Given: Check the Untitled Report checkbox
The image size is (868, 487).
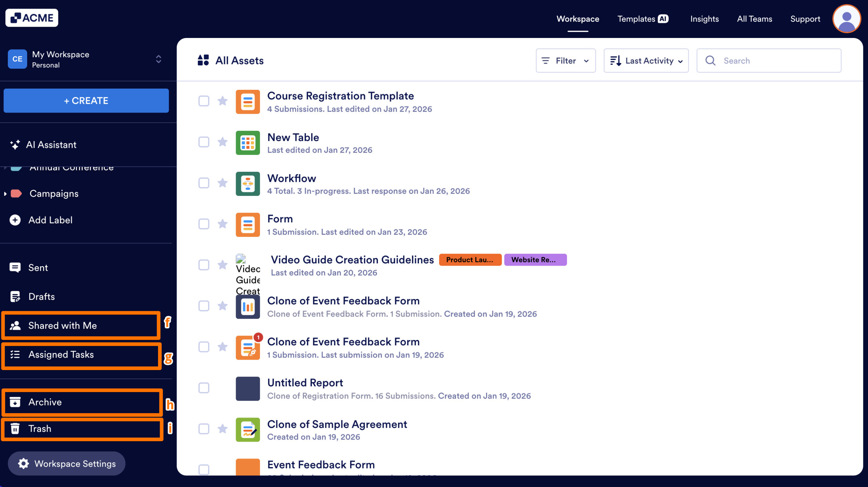Looking at the screenshot, I should point(204,388).
